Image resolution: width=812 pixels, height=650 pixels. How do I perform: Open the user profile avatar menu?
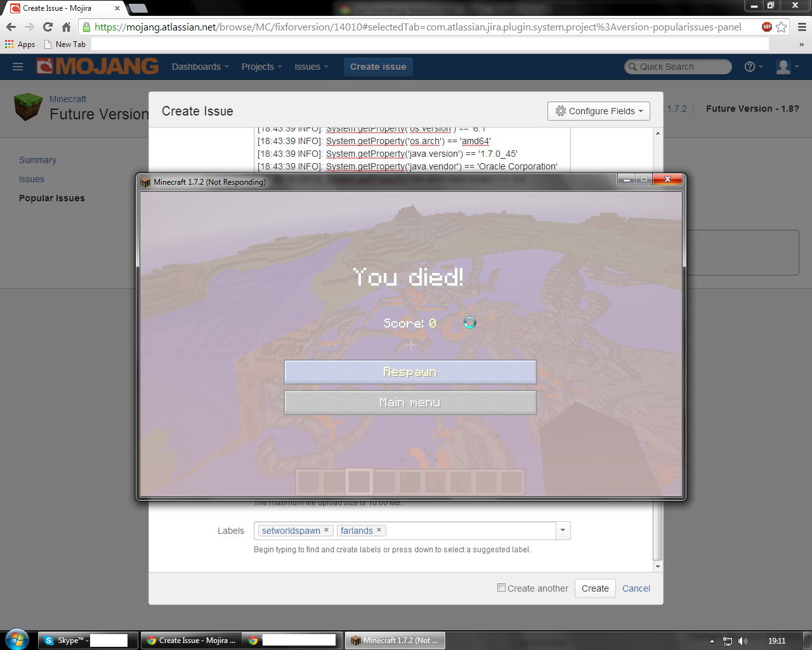point(787,67)
